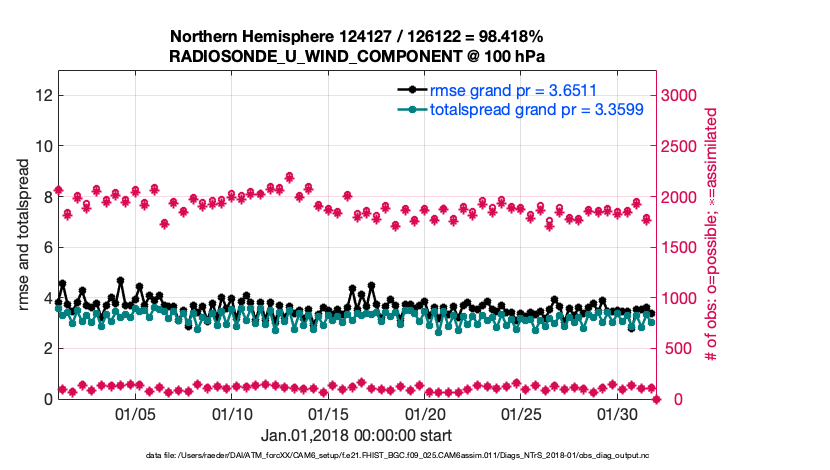Click the 3000 tick on right axis

coord(683,95)
